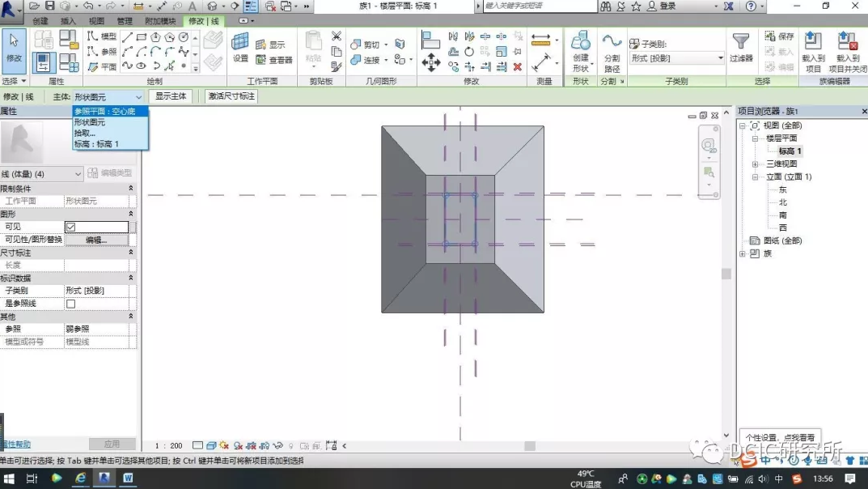Image resolution: width=868 pixels, height=489 pixels.
Task: Collapse the 楼层平面 tree node
Action: 755,138
